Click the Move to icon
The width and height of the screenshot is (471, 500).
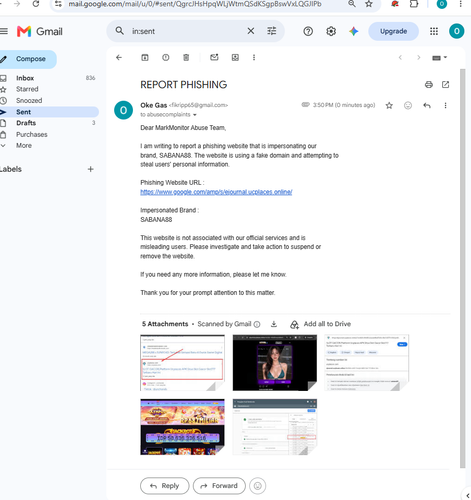click(235, 57)
